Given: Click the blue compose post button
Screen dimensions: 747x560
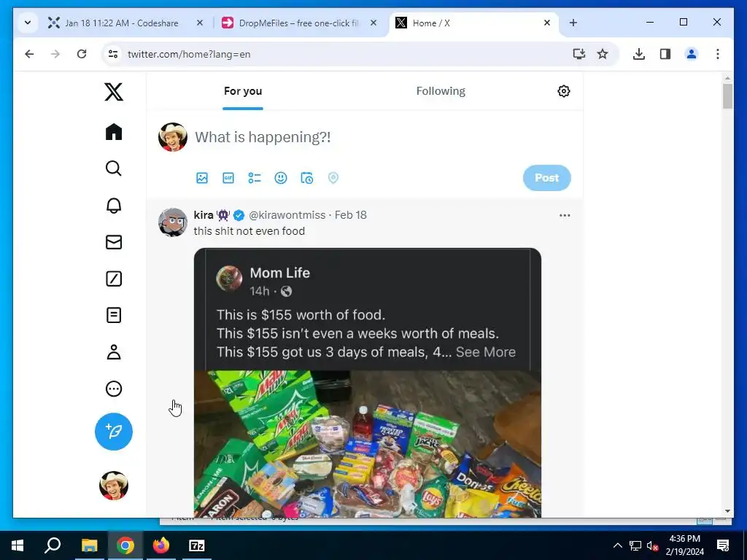Looking at the screenshot, I should point(114,432).
